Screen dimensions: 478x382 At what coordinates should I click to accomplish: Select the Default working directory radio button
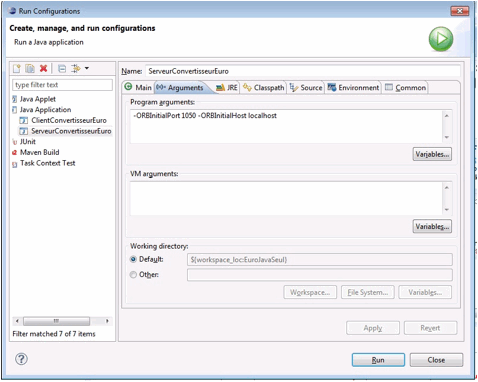pyautogui.click(x=133, y=259)
